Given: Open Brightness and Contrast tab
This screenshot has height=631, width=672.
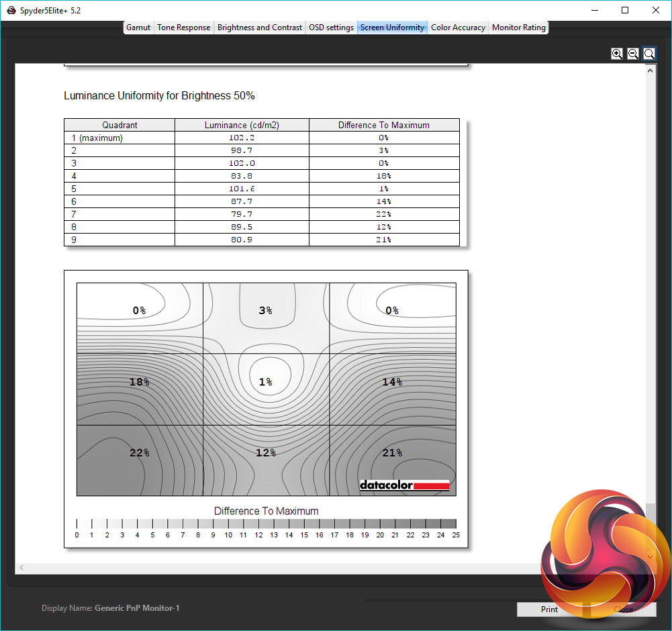Looking at the screenshot, I should (x=260, y=28).
